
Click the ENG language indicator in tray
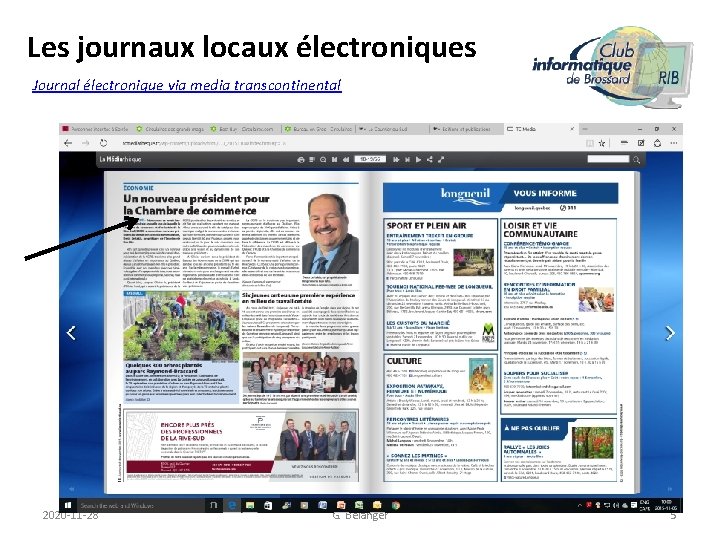[x=645, y=505]
